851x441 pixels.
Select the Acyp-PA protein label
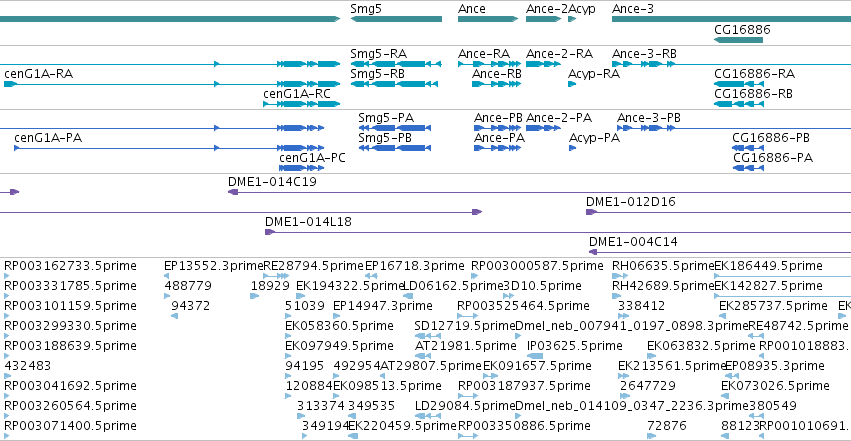[594, 138]
